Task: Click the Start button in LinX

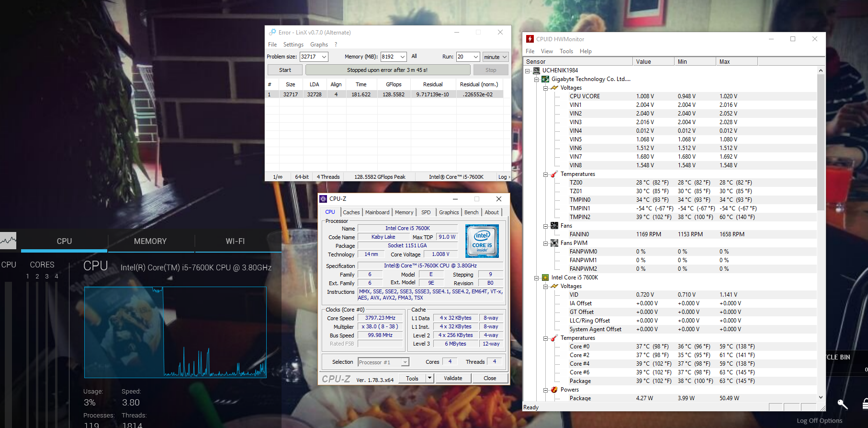Action: click(x=285, y=70)
